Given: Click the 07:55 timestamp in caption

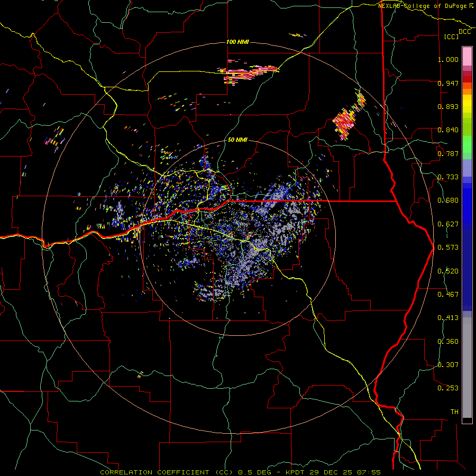Looking at the screenshot, I should [x=369, y=472].
